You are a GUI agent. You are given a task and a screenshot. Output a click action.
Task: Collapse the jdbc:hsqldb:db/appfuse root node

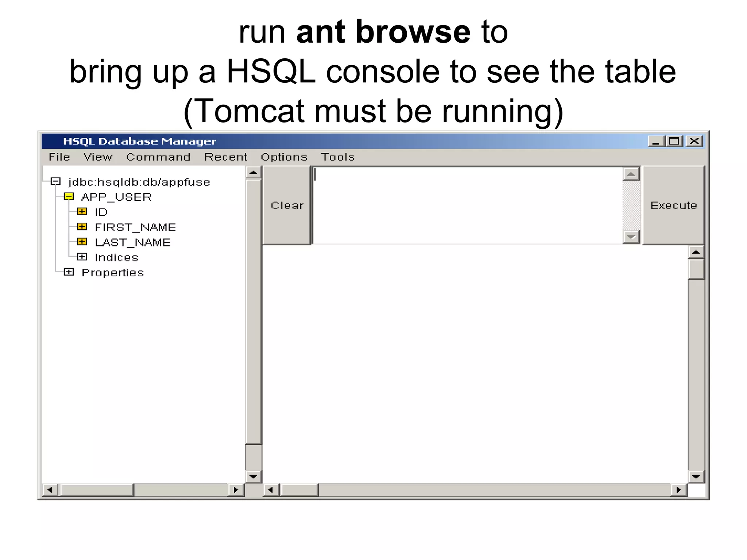[55, 181]
